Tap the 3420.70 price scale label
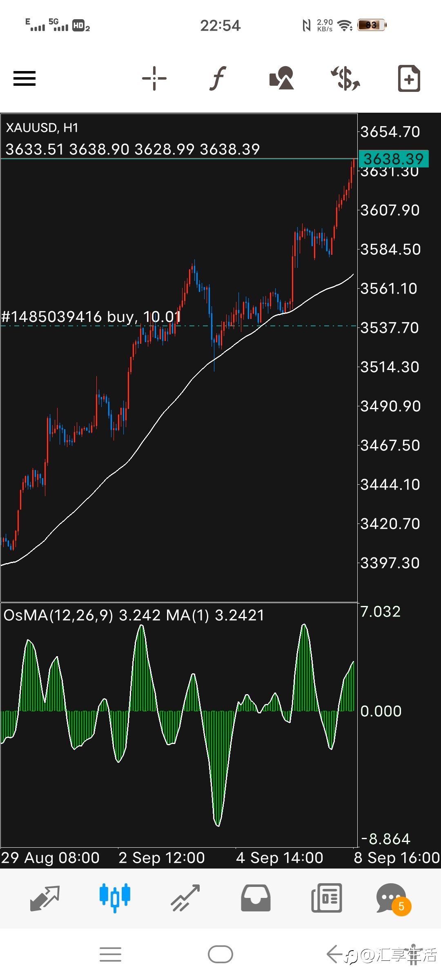 coord(390,524)
